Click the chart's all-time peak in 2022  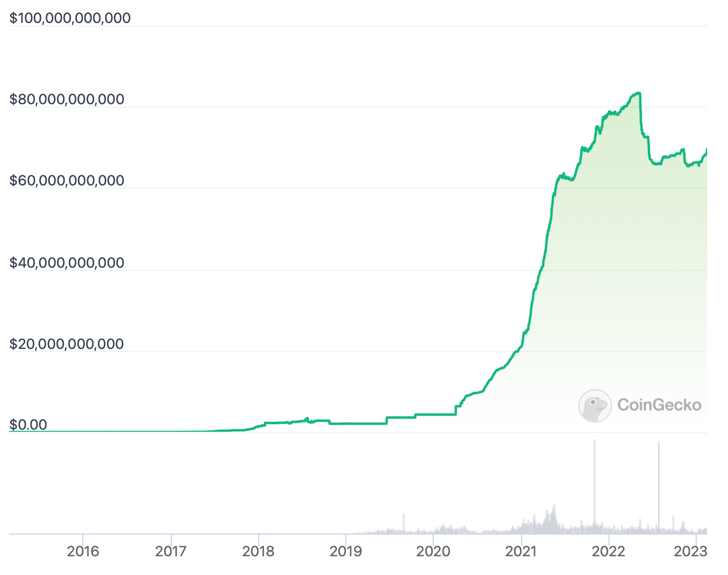[x=637, y=94]
